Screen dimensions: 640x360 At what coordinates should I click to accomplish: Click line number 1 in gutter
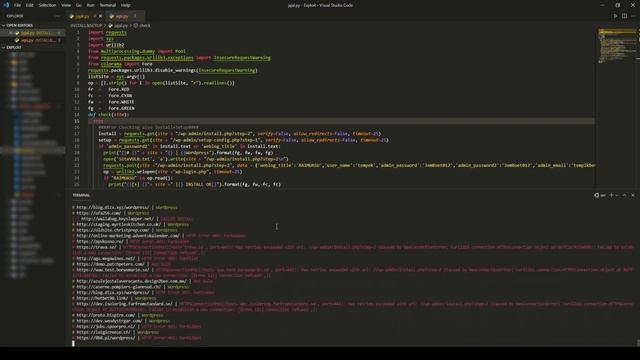(x=78, y=32)
